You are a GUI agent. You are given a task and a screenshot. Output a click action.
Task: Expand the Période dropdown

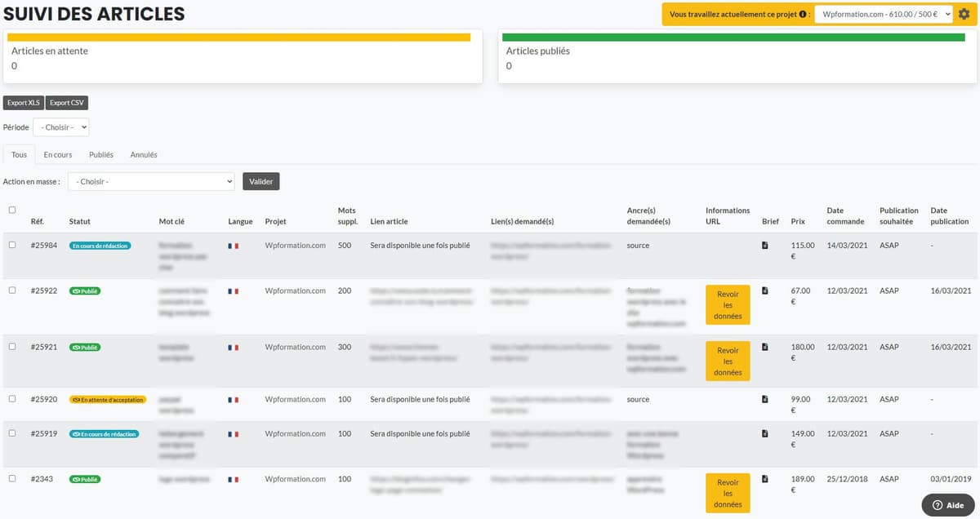[x=60, y=127]
